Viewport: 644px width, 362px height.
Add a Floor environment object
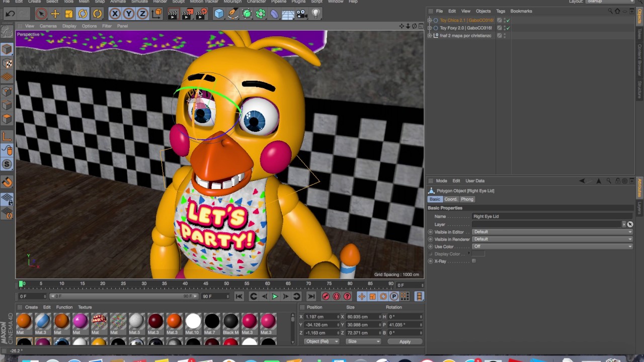288,14
